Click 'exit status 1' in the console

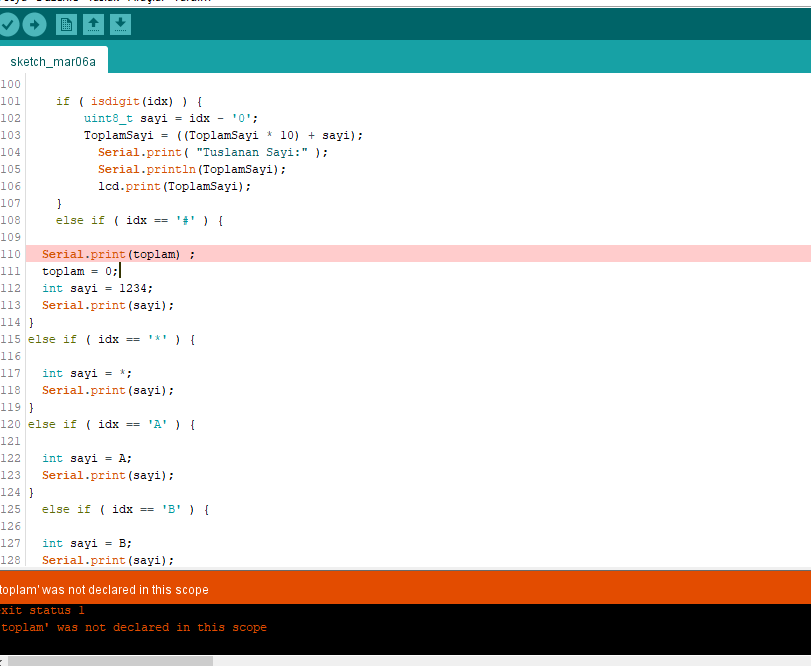tap(43, 610)
